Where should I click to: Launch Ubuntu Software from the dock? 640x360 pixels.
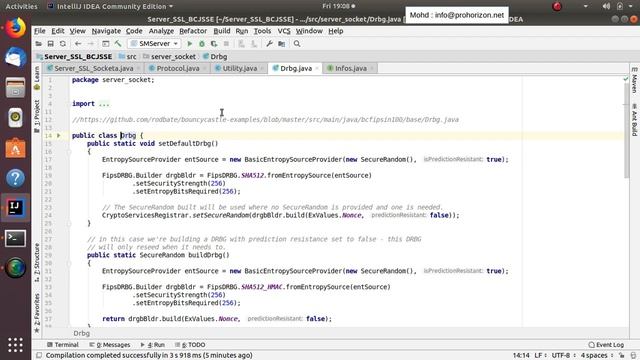coord(16,148)
